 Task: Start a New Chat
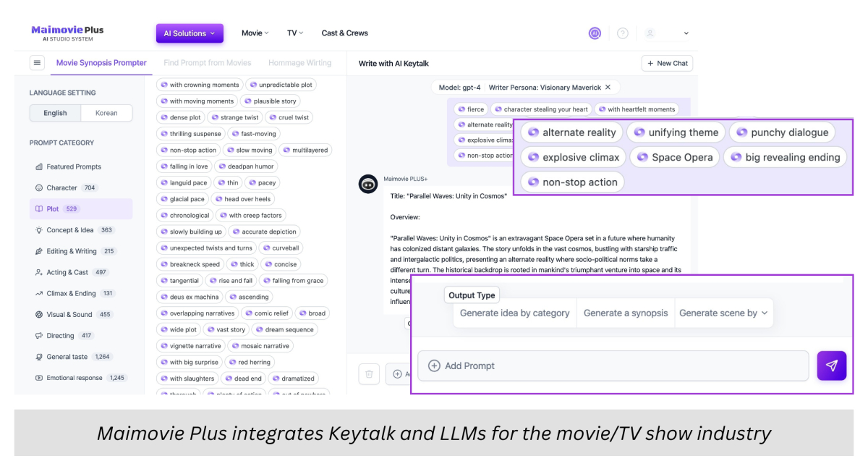coord(667,64)
